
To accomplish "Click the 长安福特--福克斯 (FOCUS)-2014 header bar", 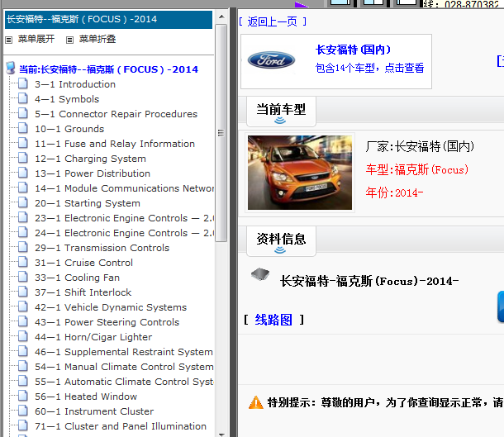I will coord(108,19).
